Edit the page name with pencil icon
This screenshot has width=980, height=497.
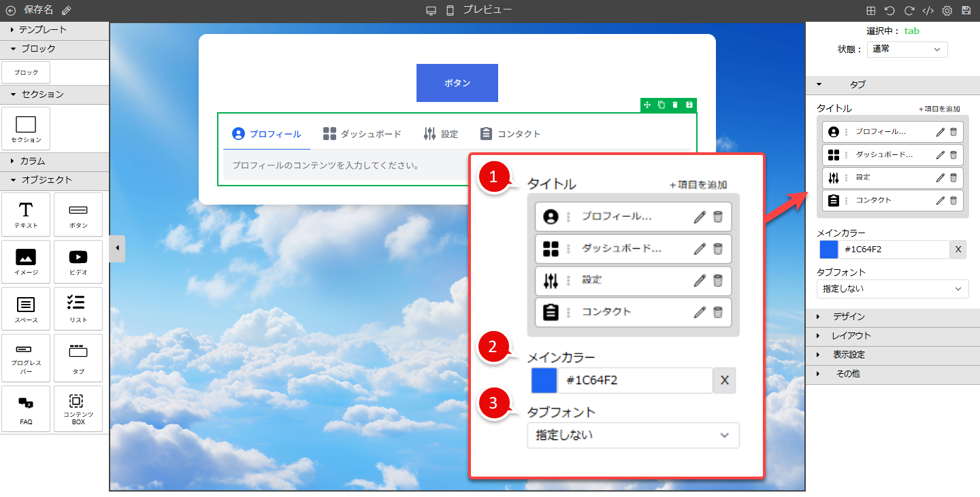point(66,10)
